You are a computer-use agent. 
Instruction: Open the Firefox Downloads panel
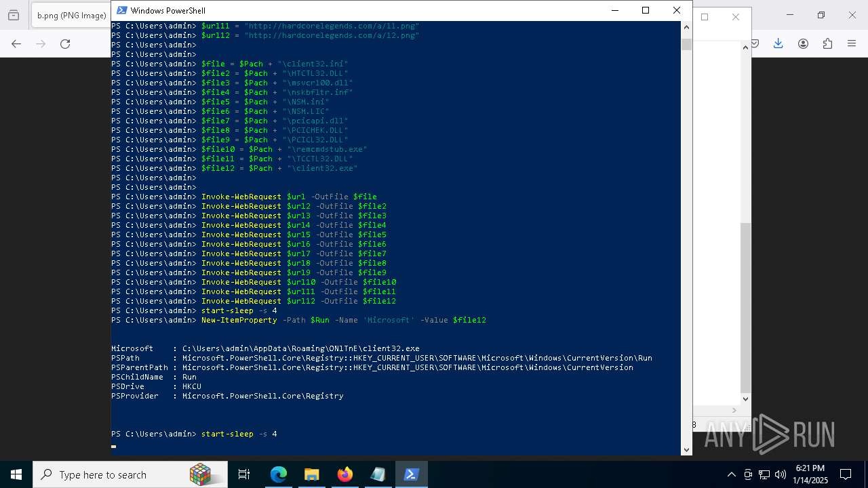pos(778,43)
